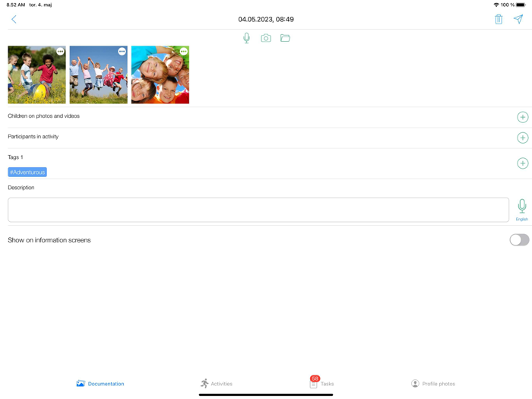This screenshot has width=532, height=399.
Task: Add participants in activity with the plus button
Action: click(x=523, y=138)
